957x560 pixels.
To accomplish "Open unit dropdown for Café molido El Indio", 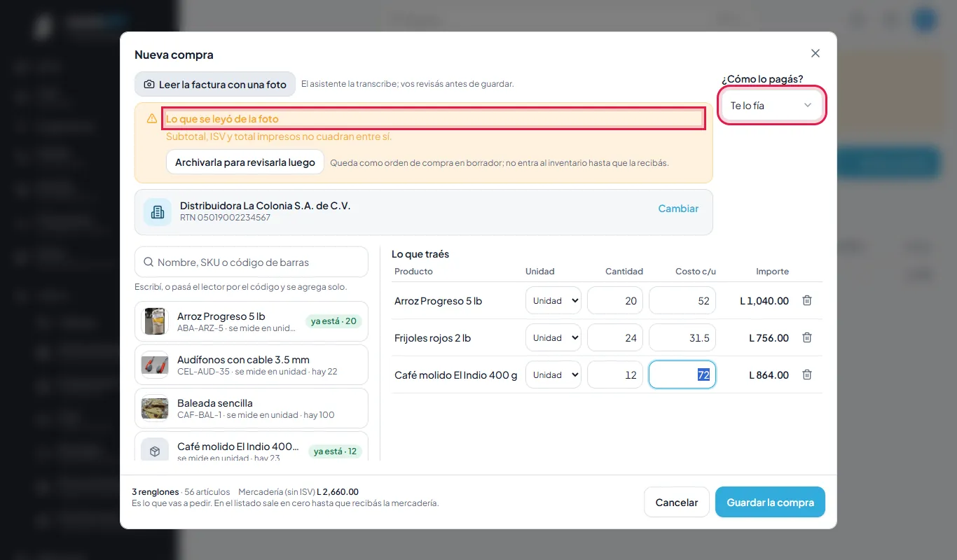I will click(x=553, y=375).
